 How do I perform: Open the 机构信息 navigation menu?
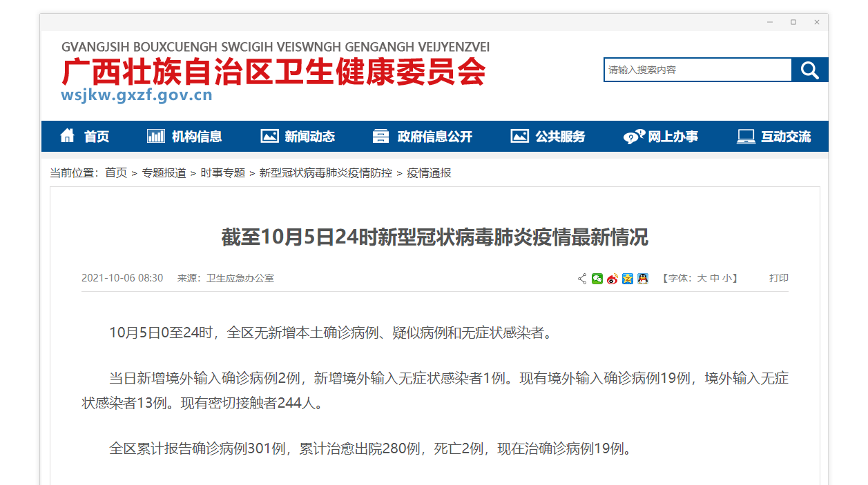pos(184,137)
